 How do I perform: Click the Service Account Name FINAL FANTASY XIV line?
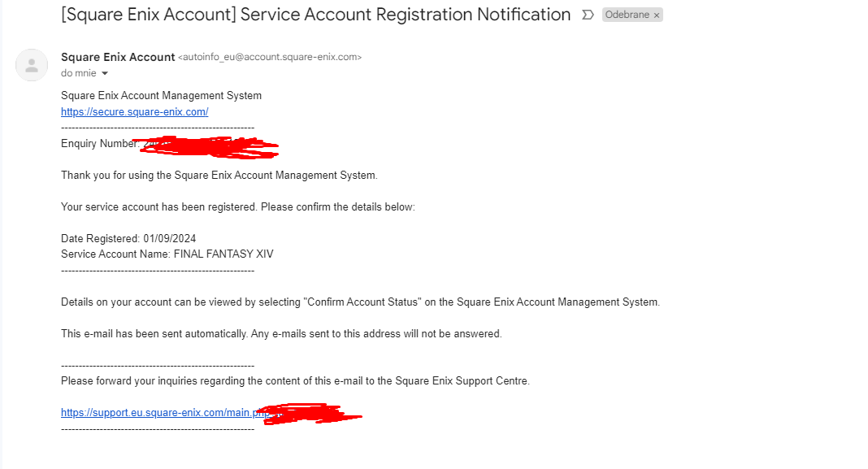[x=167, y=254]
